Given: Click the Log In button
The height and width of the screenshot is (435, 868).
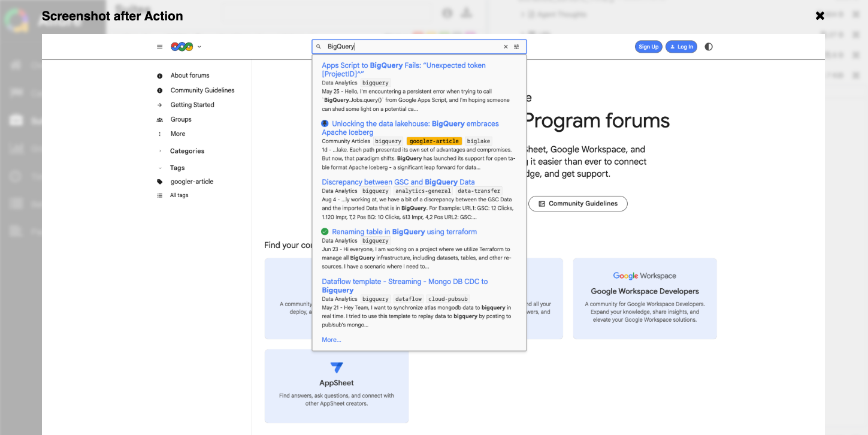Looking at the screenshot, I should [681, 47].
